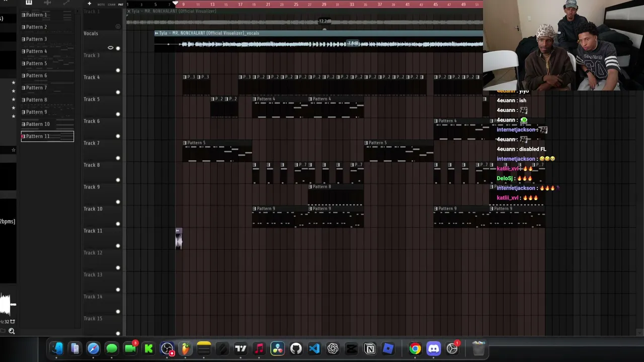Mute Track 11 in the playlist
The image size is (644, 362).
118,246
